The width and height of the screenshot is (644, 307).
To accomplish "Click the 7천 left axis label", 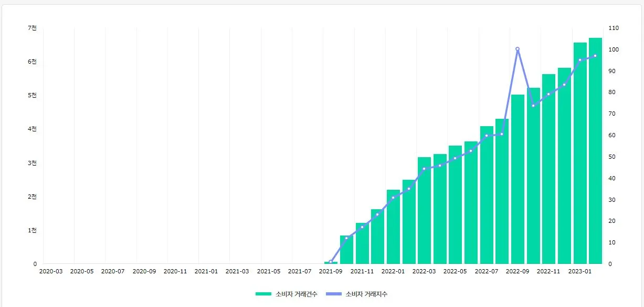I will (33, 28).
